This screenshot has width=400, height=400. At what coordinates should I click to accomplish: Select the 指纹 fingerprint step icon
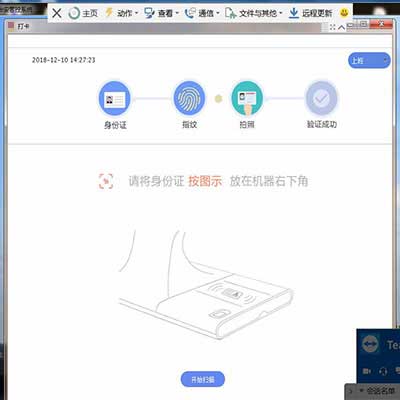pyautogui.click(x=189, y=98)
